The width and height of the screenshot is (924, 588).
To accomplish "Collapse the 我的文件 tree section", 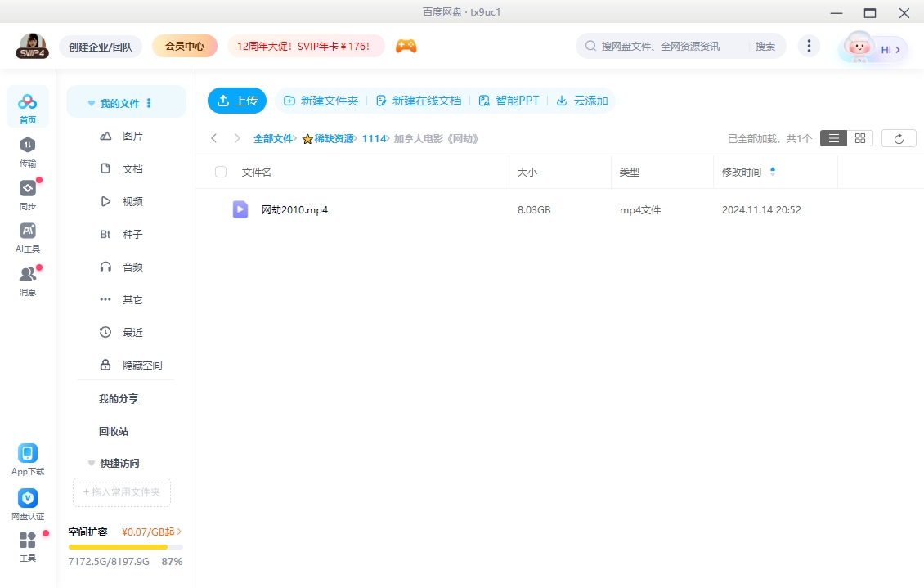I will click(91, 101).
